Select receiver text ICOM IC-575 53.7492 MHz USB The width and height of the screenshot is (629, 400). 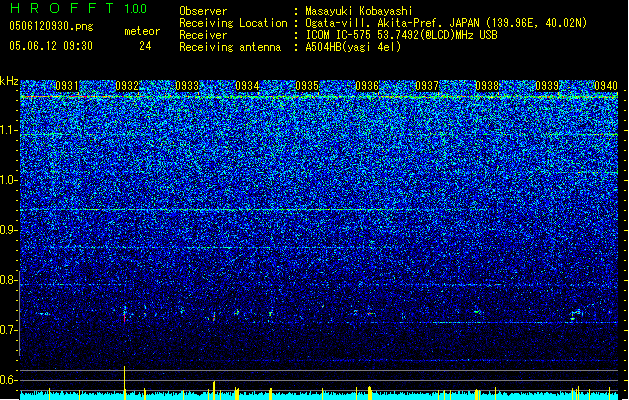pyautogui.click(x=402, y=35)
